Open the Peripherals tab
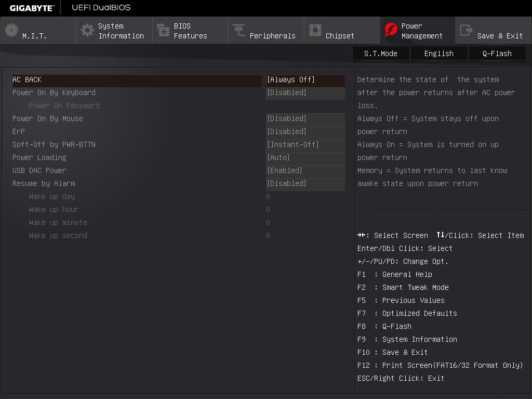 [x=266, y=31]
